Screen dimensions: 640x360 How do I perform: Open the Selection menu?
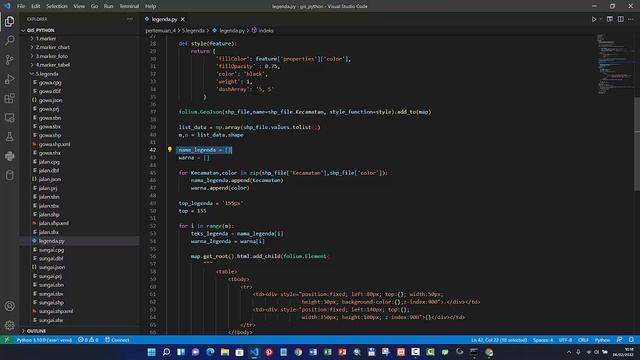(x=57, y=6)
